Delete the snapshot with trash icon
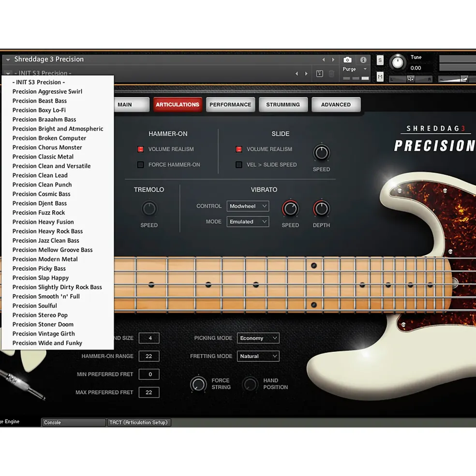Image resolution: width=476 pixels, height=476 pixels. 332,73
